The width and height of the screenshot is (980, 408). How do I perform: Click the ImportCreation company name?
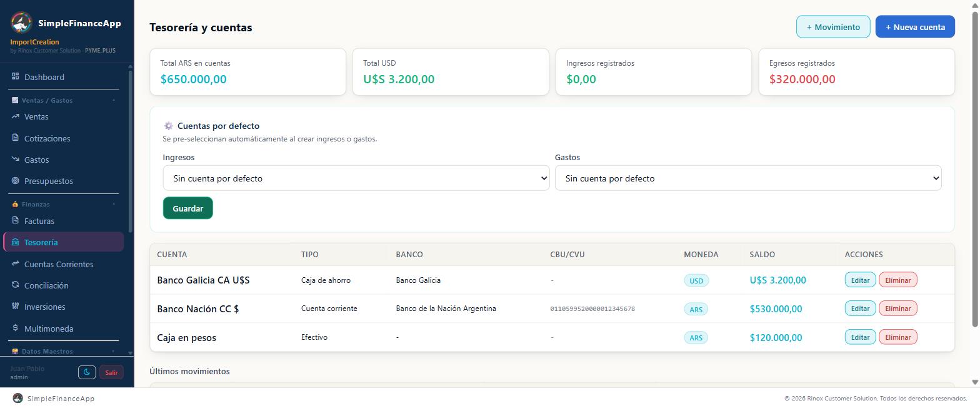pyautogui.click(x=34, y=42)
